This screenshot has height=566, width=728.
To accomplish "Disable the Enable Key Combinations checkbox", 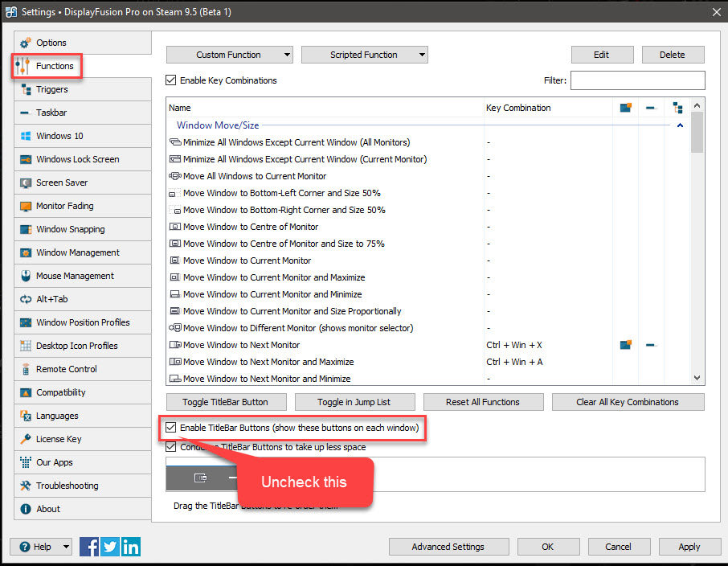I will click(x=170, y=80).
